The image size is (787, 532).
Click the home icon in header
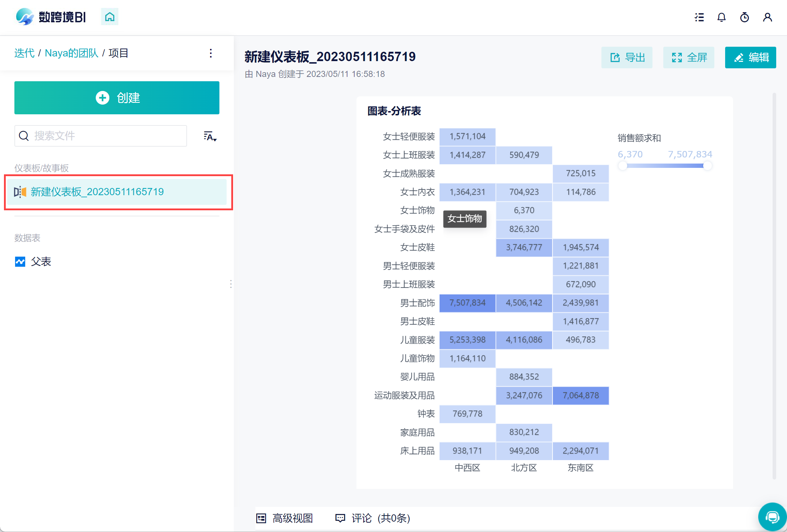click(x=110, y=17)
